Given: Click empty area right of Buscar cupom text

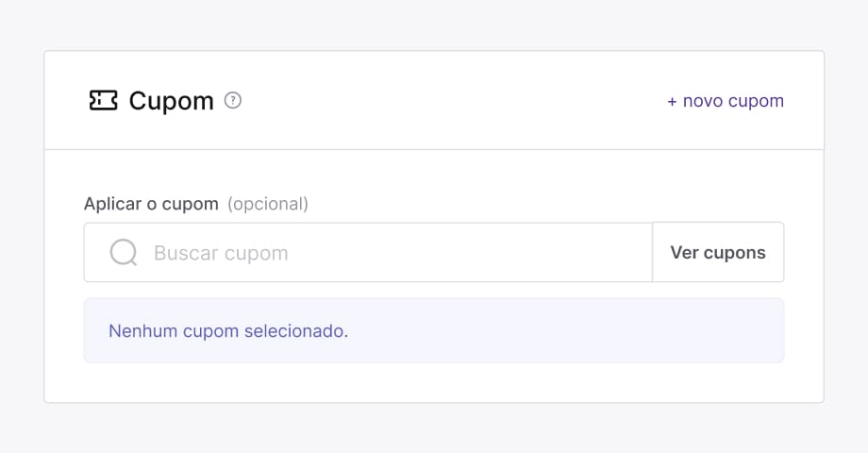Looking at the screenshot, I should [471, 253].
